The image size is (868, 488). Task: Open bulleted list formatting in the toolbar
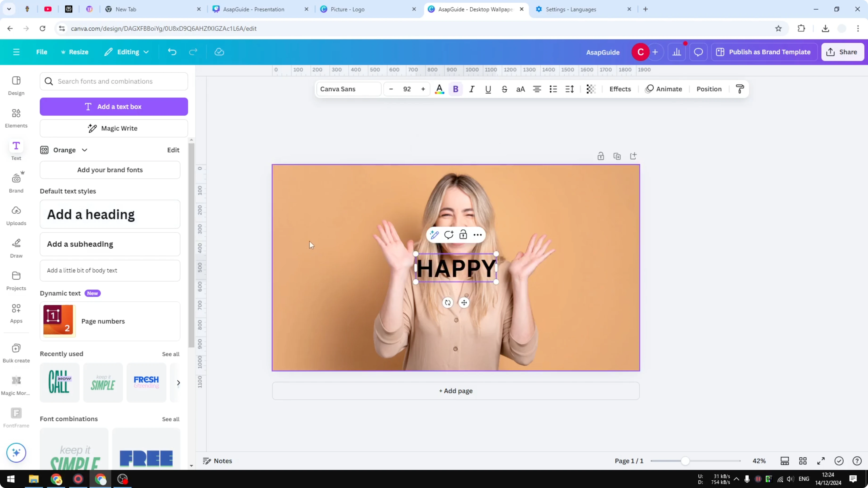pos(553,89)
